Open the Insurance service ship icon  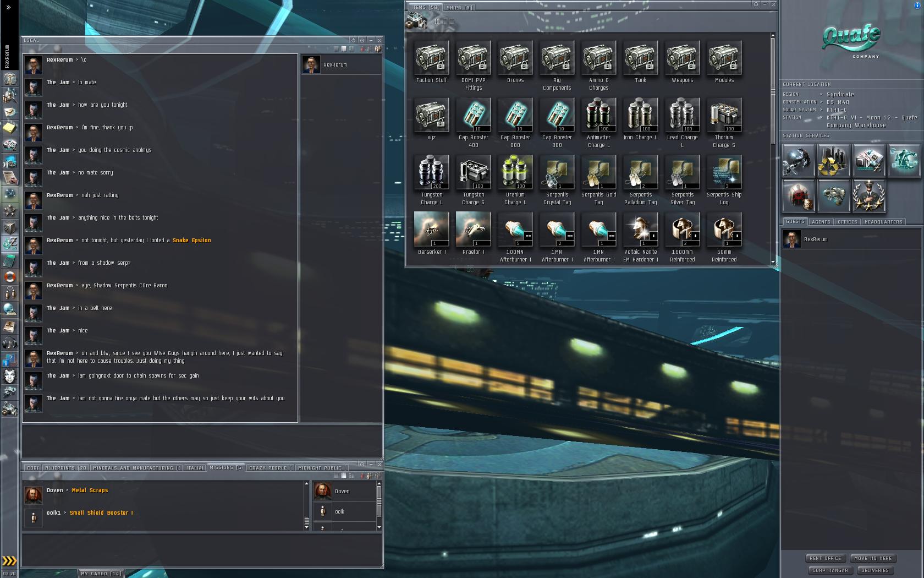(x=834, y=196)
